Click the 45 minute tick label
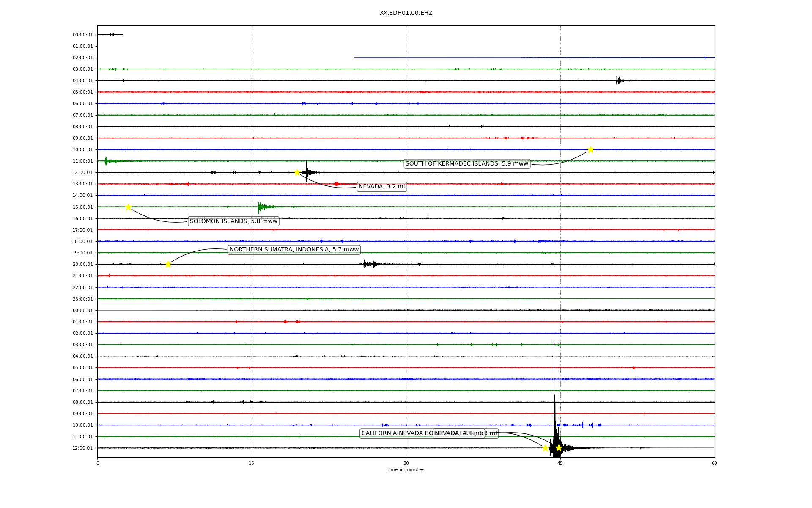This screenshot has width=812, height=508. click(560, 463)
